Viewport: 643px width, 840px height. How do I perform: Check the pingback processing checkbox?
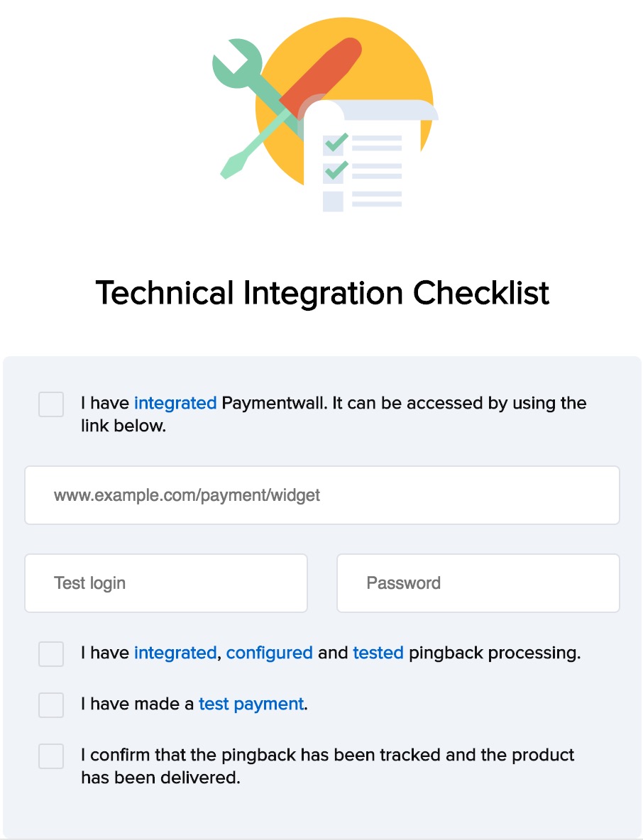pos(50,654)
